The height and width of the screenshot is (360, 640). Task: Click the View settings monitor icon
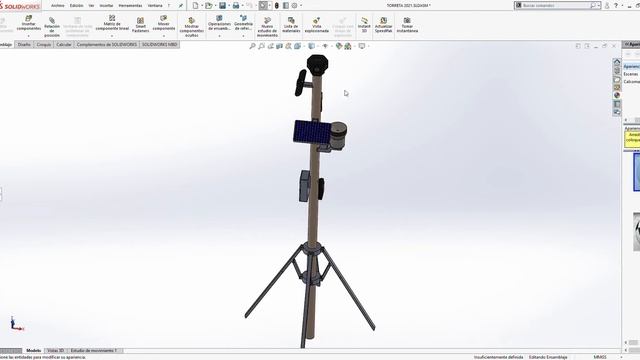[x=362, y=46]
